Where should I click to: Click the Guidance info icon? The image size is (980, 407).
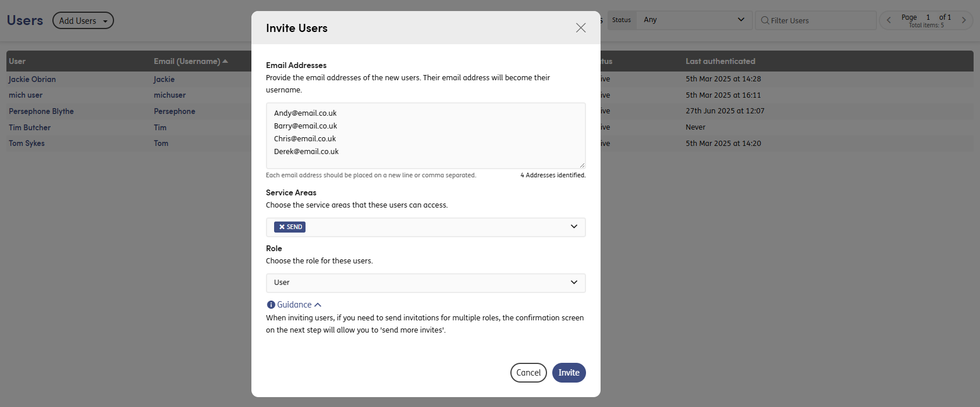click(271, 305)
